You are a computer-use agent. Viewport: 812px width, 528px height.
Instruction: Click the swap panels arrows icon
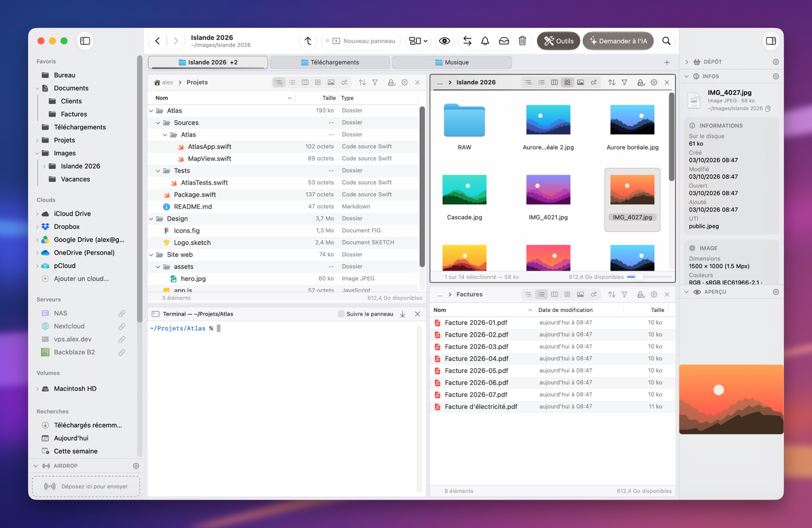coord(467,41)
